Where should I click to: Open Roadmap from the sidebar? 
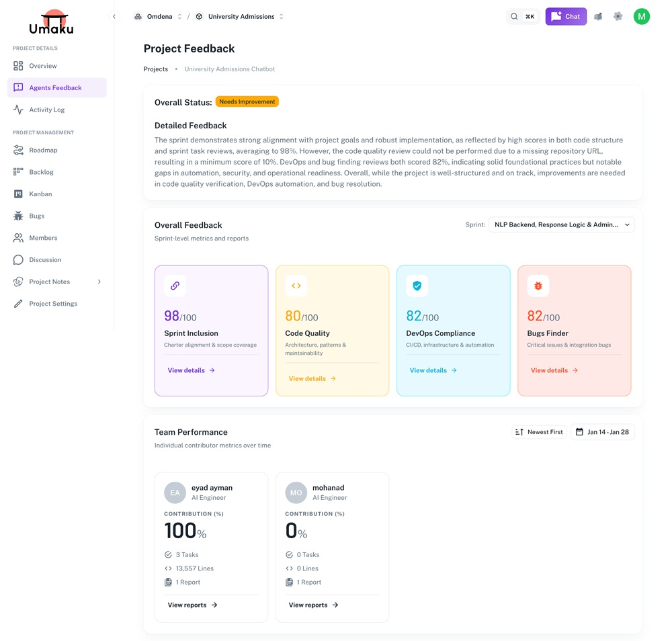click(43, 151)
